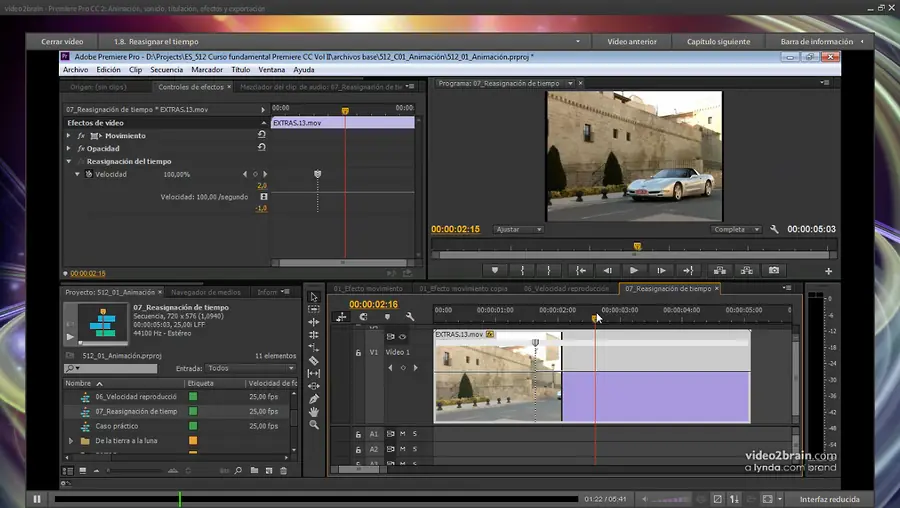Image resolution: width=900 pixels, height=508 pixels.
Task: Select the Ripple Edit tool
Action: click(313, 322)
